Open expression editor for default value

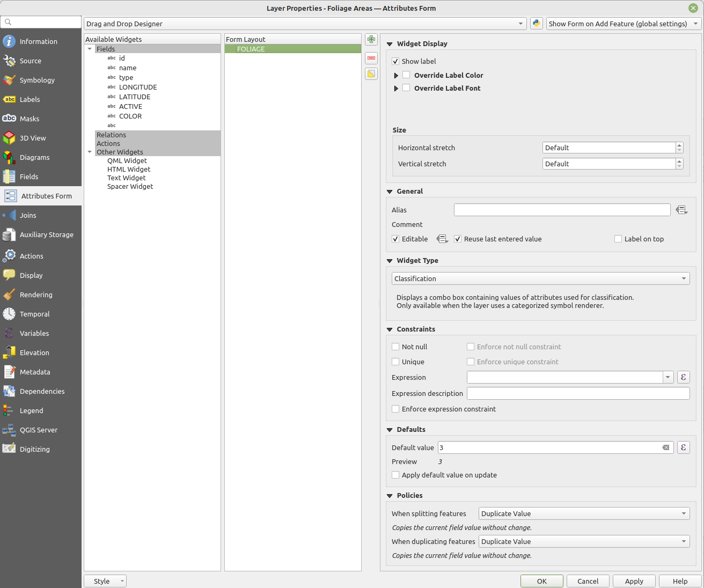(683, 447)
